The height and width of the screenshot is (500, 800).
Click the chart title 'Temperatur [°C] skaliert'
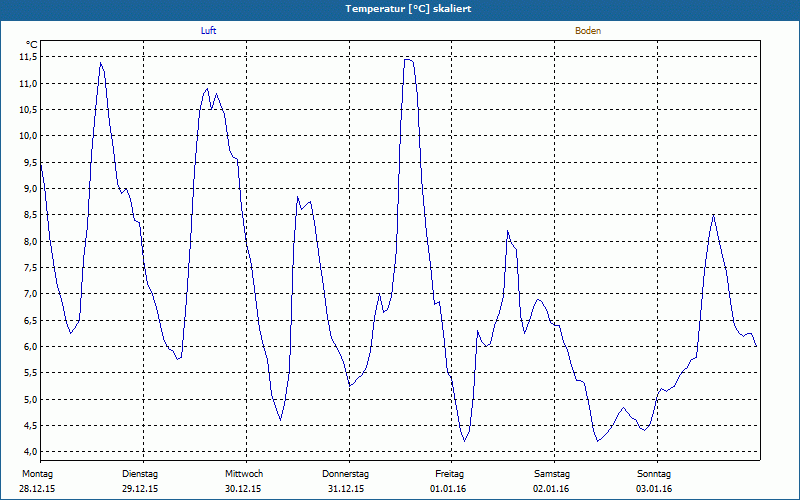408,9
